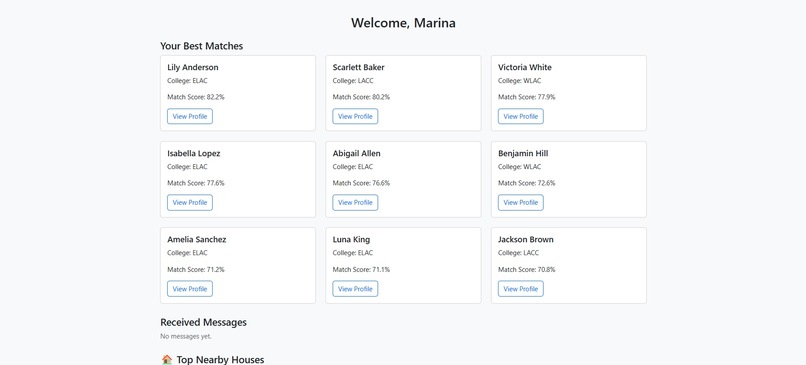Open Lily Anderson's View Profile button
The image size is (806, 365).
(190, 116)
